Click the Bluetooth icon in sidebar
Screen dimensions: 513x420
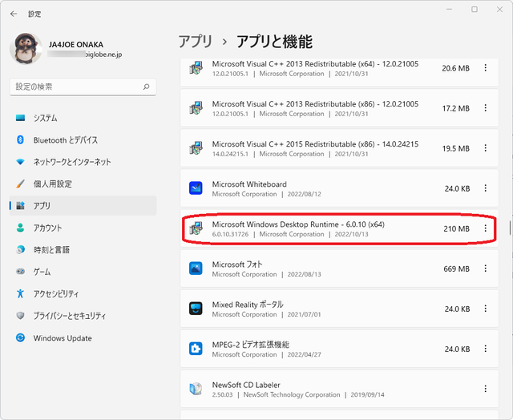(x=20, y=140)
